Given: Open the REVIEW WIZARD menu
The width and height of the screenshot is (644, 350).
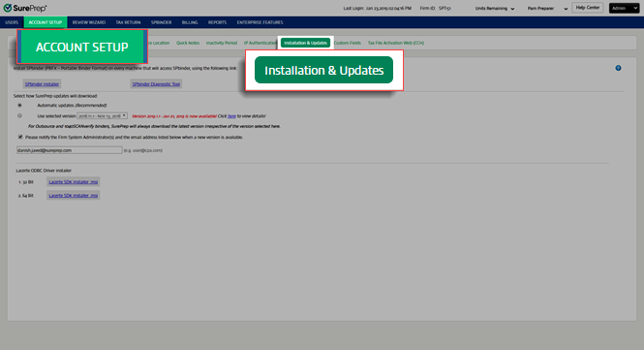Looking at the screenshot, I should coord(89,22).
